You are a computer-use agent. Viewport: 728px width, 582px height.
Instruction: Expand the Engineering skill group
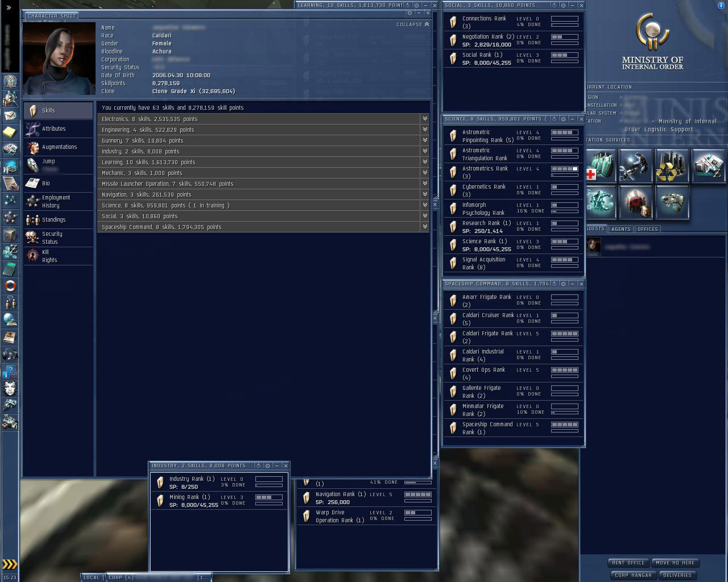pos(424,130)
